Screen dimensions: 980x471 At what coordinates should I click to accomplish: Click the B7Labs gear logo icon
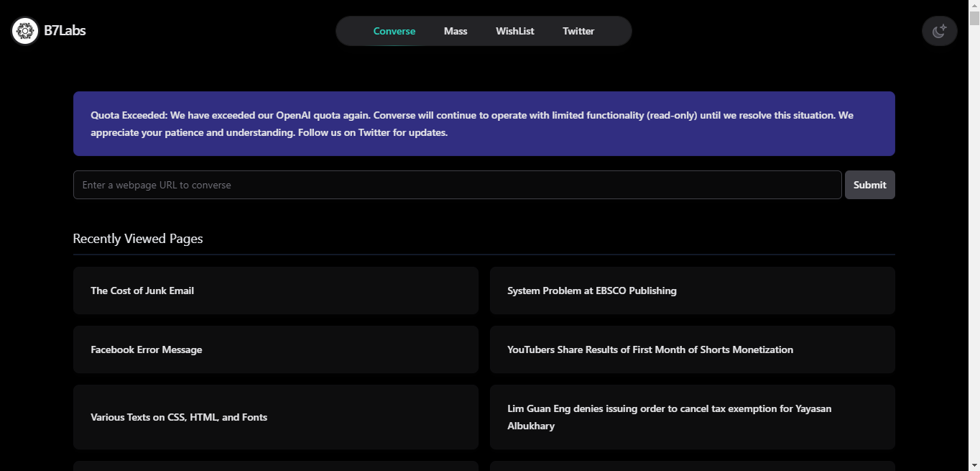pyautogui.click(x=25, y=31)
